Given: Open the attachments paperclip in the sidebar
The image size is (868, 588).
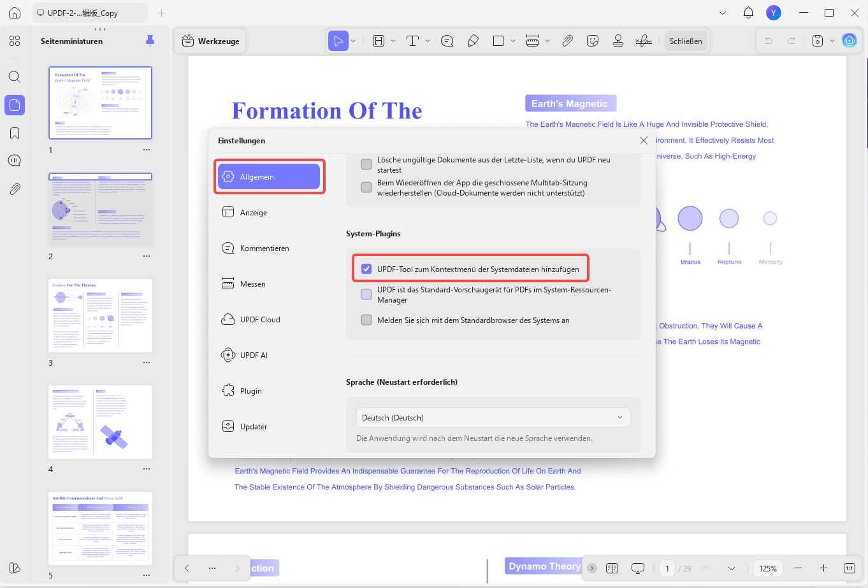Looking at the screenshot, I should tap(15, 189).
